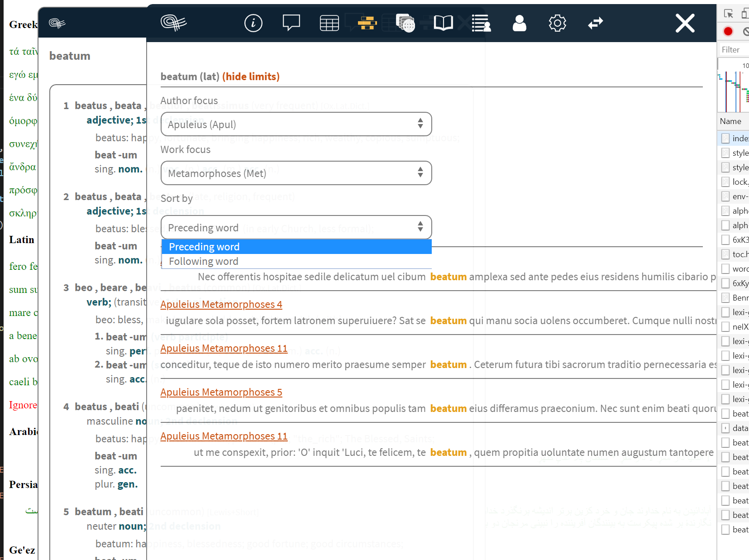
Task: Open the Author focus dropdown
Action: point(296,124)
